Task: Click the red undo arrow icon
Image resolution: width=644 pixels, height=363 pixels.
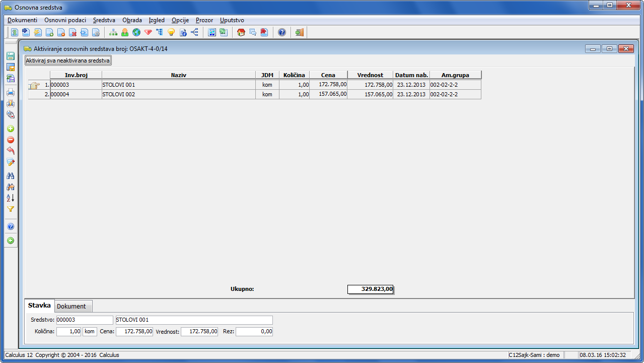Action: [x=10, y=151]
